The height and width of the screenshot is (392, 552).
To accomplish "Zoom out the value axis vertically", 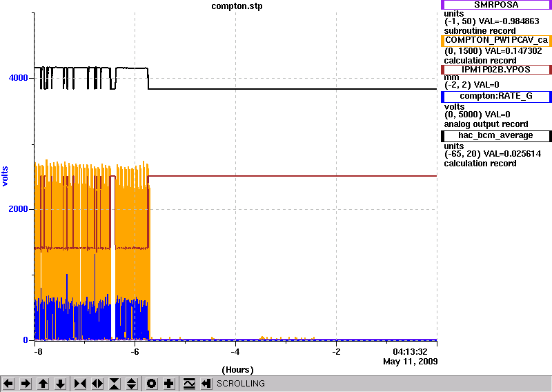I will click(x=132, y=383).
